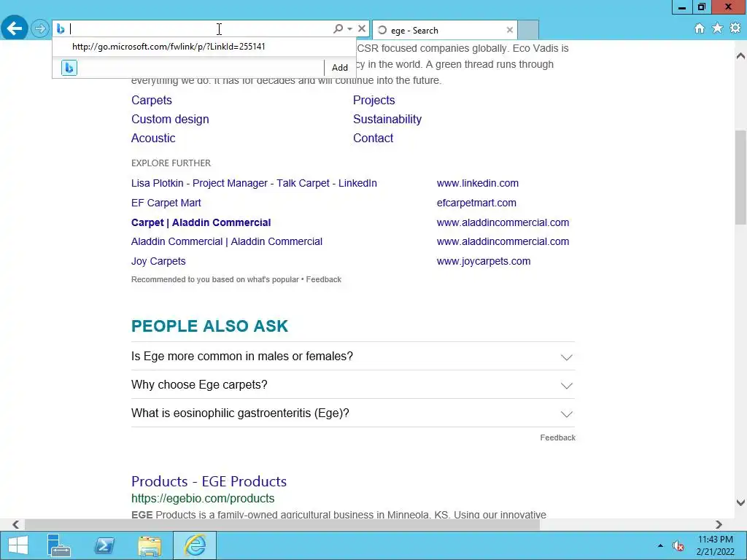Click the Add search provider button
Viewport: 747px width, 560px height.
(340, 68)
